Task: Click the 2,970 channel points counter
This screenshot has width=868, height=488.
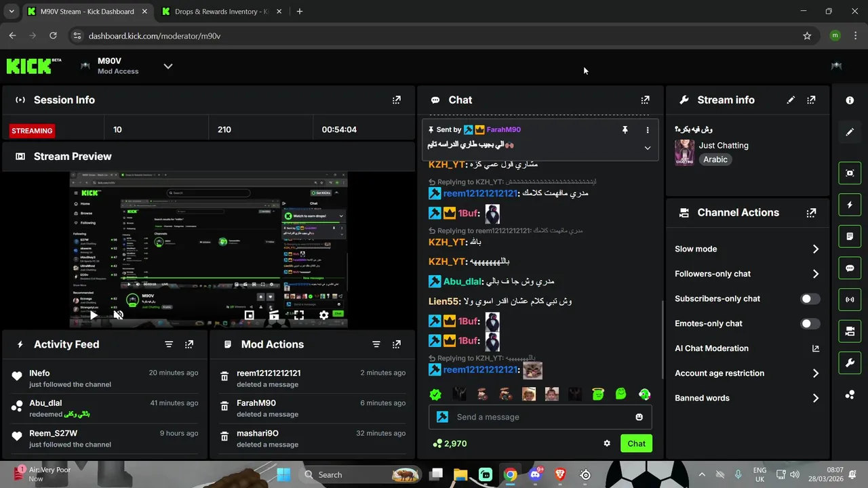Action: [450, 444]
